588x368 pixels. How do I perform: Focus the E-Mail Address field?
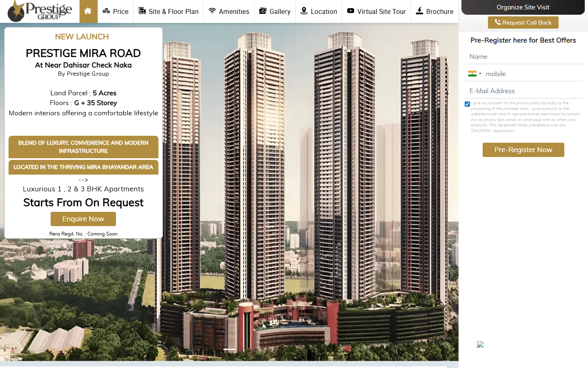[523, 91]
